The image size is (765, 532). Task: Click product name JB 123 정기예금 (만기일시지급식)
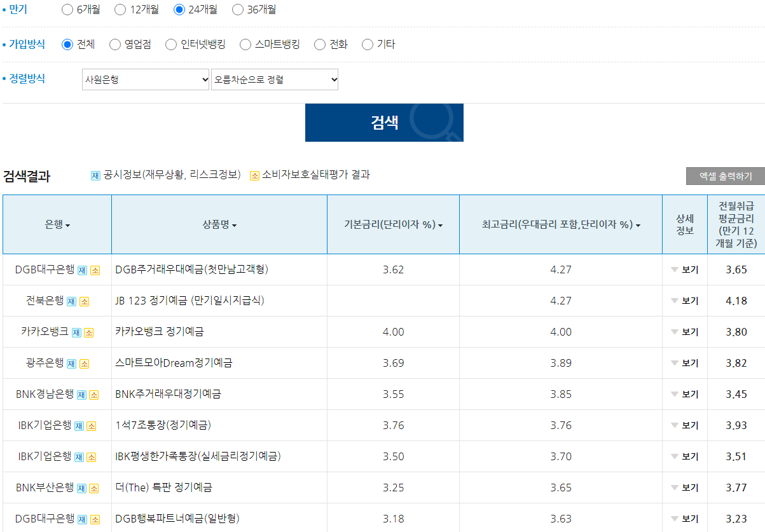(x=190, y=301)
